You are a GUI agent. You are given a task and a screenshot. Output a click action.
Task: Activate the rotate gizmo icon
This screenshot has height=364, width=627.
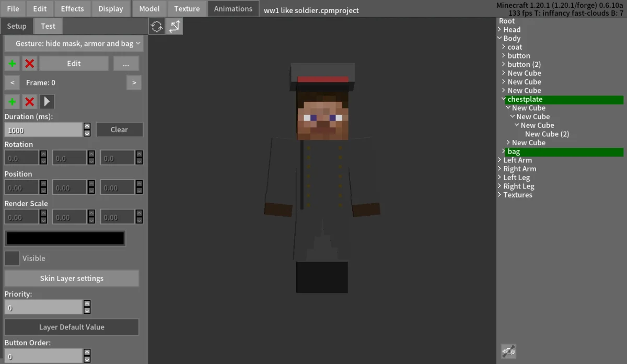(157, 26)
